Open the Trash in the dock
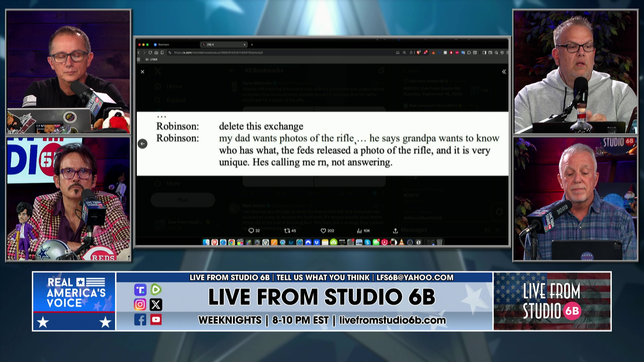Image resolution: width=644 pixels, height=362 pixels. coord(439,242)
